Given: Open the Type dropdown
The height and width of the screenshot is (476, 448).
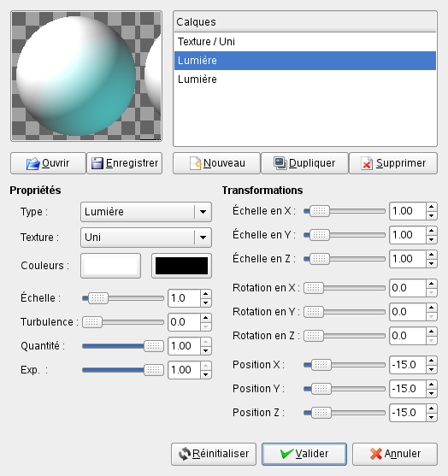Looking at the screenshot, I should pos(146,212).
